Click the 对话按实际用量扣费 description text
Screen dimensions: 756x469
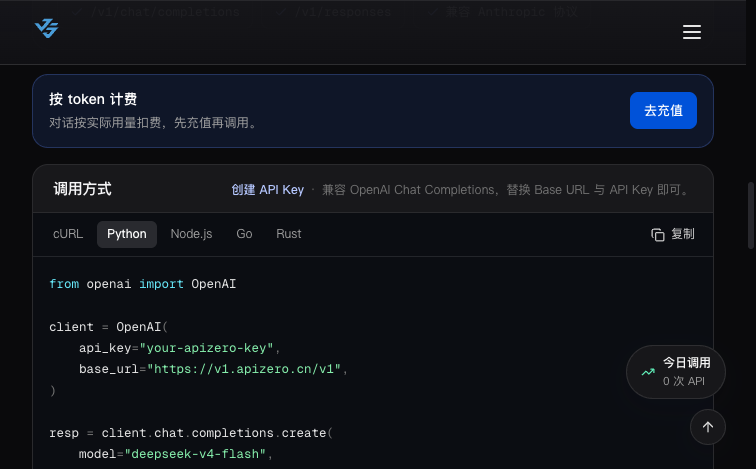click(154, 123)
